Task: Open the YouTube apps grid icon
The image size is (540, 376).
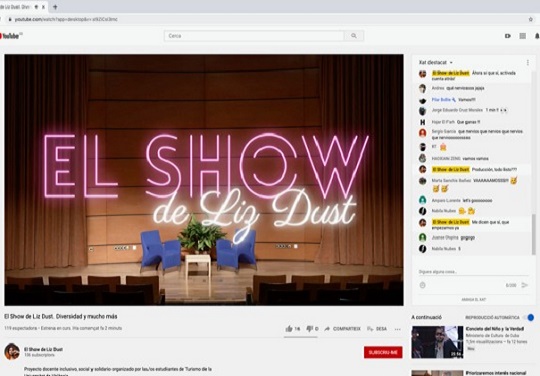Action: (x=522, y=36)
